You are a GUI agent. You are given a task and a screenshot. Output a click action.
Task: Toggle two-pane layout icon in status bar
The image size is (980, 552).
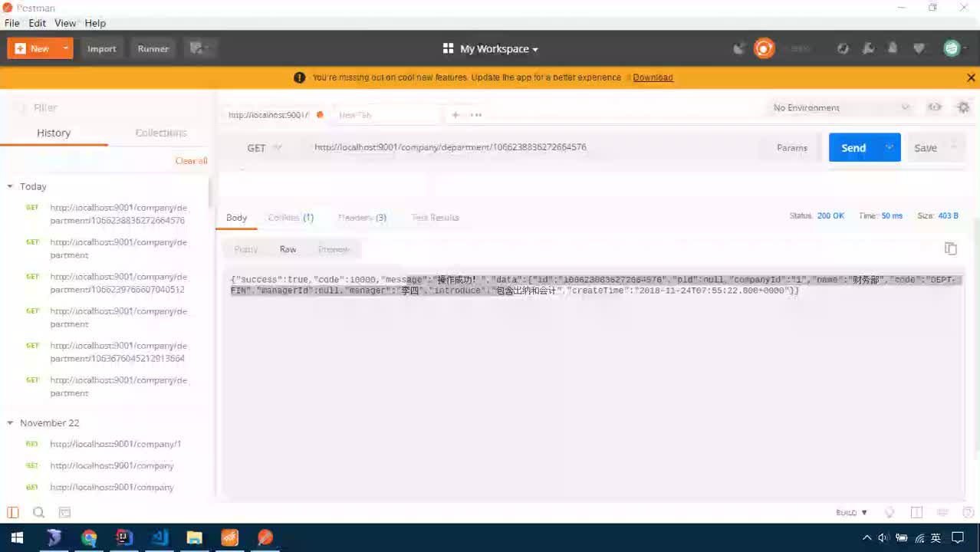(916, 512)
